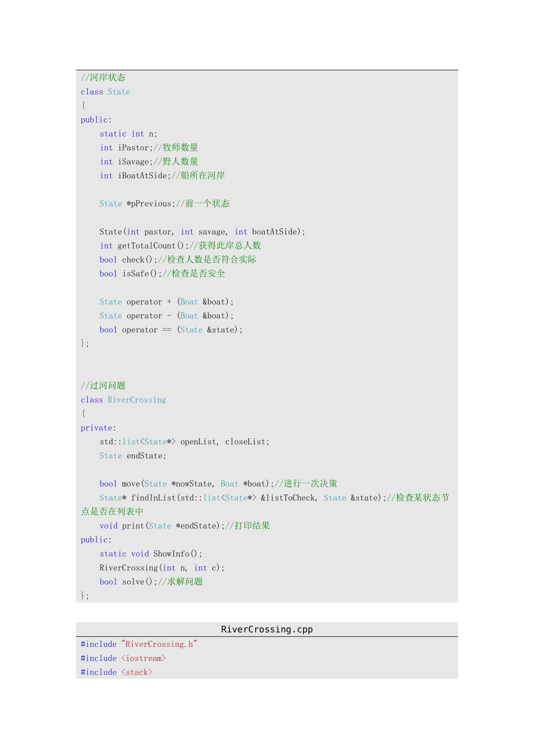Click the line '#include "RiverCrossing.h"'
The image size is (534, 756).
point(139,645)
